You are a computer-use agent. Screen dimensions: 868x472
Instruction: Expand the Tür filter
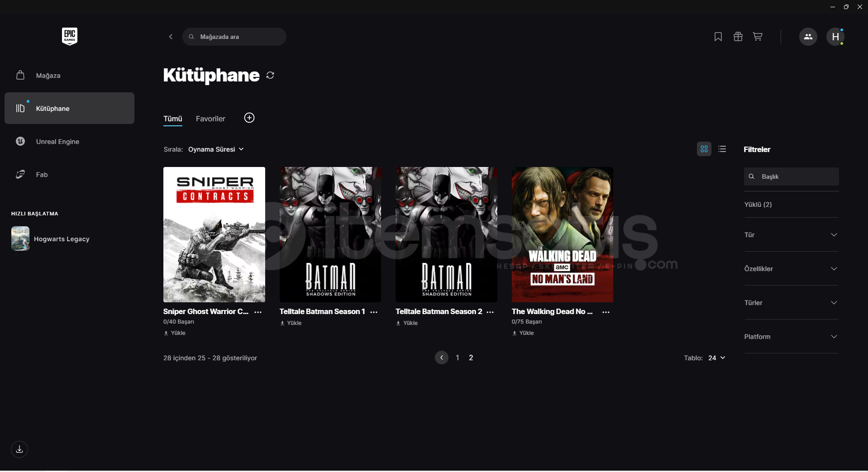[x=791, y=235]
